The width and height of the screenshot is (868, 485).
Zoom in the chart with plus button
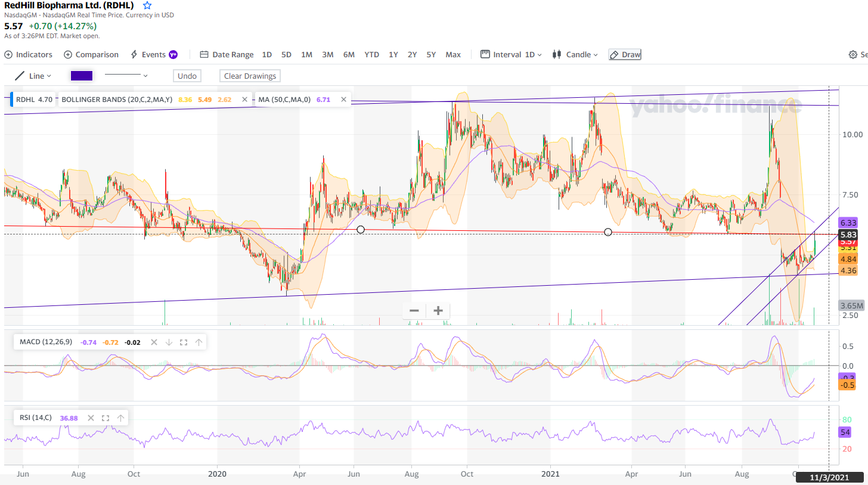pyautogui.click(x=438, y=311)
